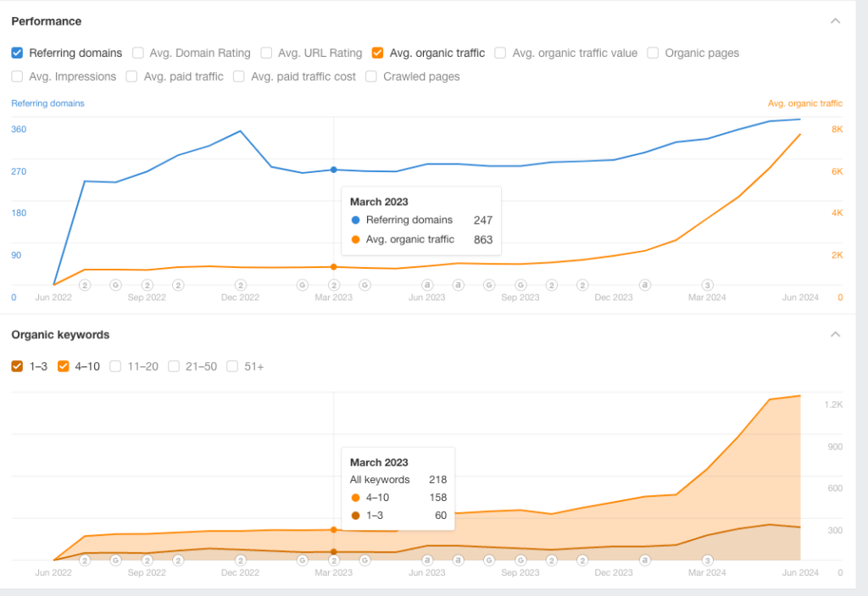Click the 'a' marker above Jun 2023 on Performance chart
868x596 pixels.
[x=427, y=285]
